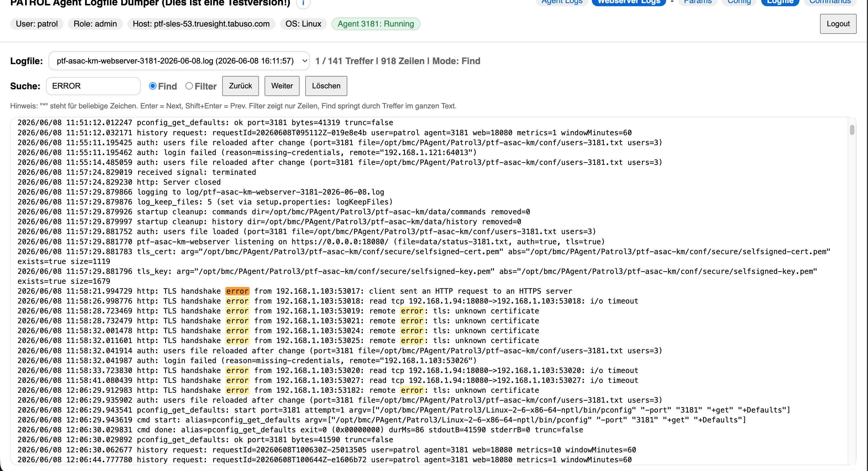This screenshot has height=471, width=868.
Task: Click the log viewer scrollbar thumb
Action: coord(852,130)
